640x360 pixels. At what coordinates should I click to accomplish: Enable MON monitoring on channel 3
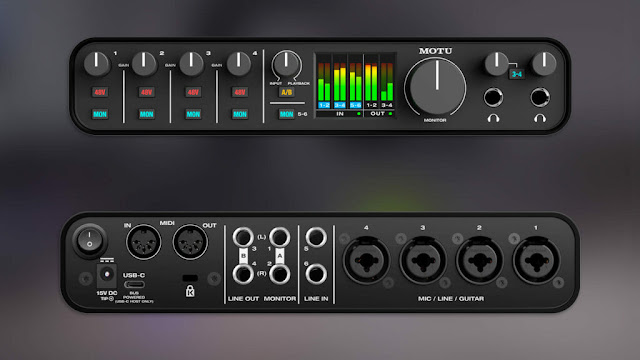tap(193, 114)
